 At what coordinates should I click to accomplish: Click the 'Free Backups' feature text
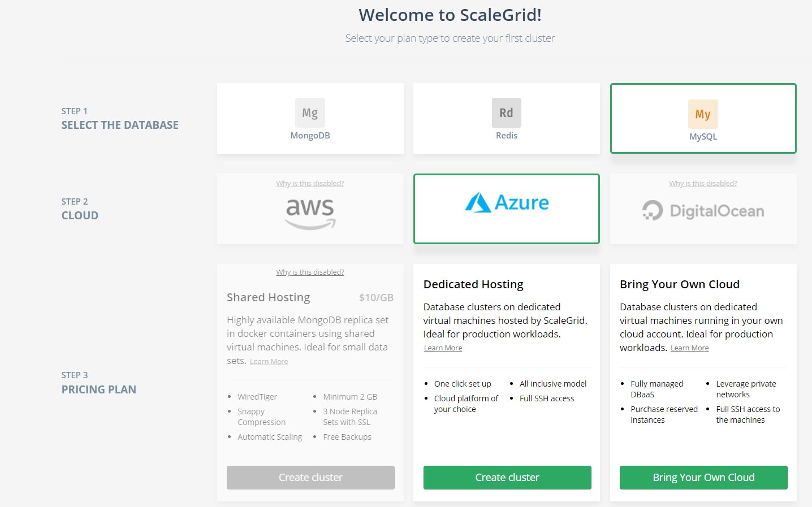click(x=347, y=437)
